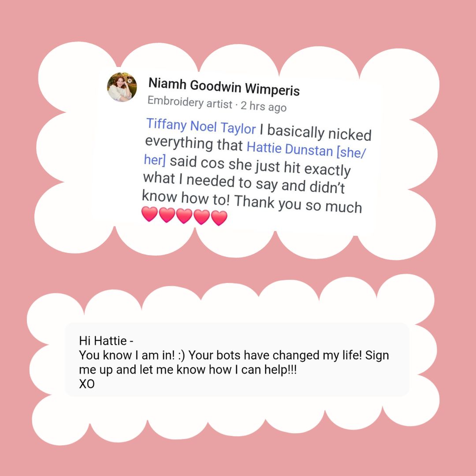Click the name Niamh Goodwin Wimperis
The width and height of the screenshot is (476, 476).
(224, 87)
